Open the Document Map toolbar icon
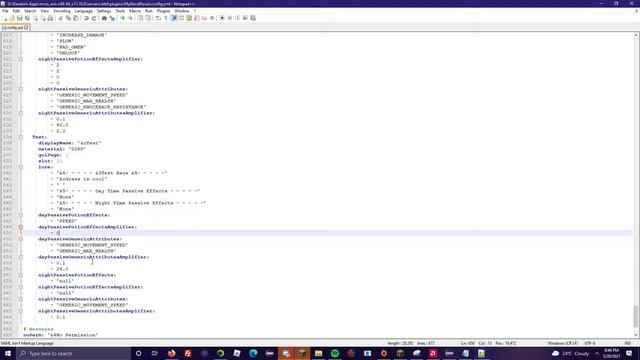The image size is (640, 360). pos(189,18)
